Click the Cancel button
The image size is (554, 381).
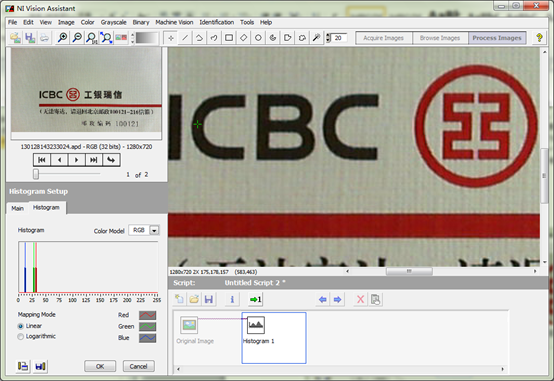pyautogui.click(x=138, y=366)
